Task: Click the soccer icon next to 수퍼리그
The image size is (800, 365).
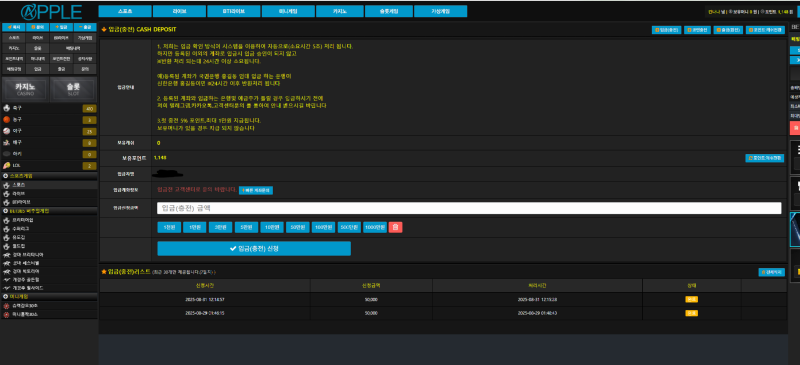Action: tap(6, 229)
